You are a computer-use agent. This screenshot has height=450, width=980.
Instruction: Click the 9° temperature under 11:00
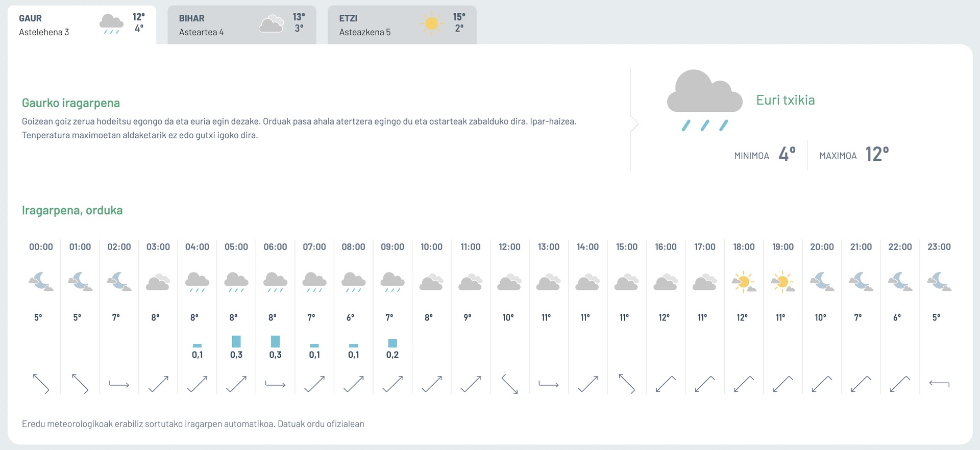(x=468, y=317)
